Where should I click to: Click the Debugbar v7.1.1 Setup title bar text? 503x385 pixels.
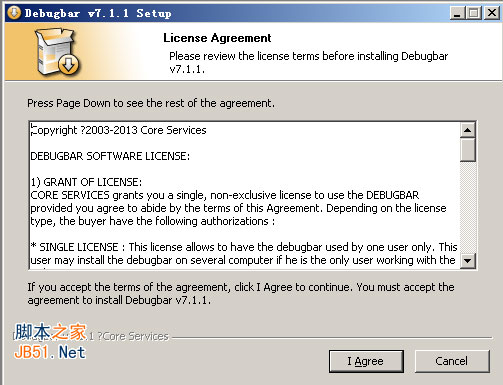[x=98, y=13]
